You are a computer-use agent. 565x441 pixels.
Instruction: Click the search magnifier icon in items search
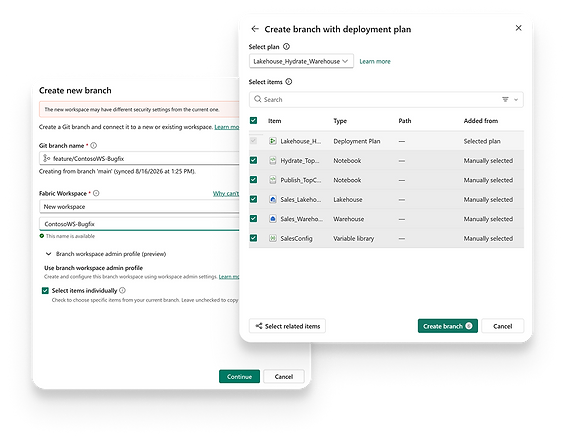(x=257, y=99)
